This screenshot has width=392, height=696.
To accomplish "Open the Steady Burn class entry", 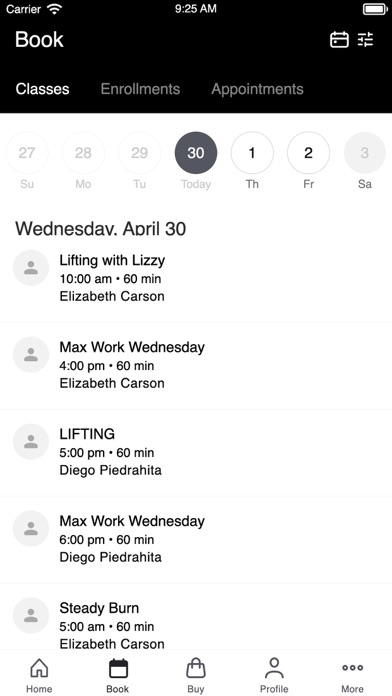I will click(196, 617).
